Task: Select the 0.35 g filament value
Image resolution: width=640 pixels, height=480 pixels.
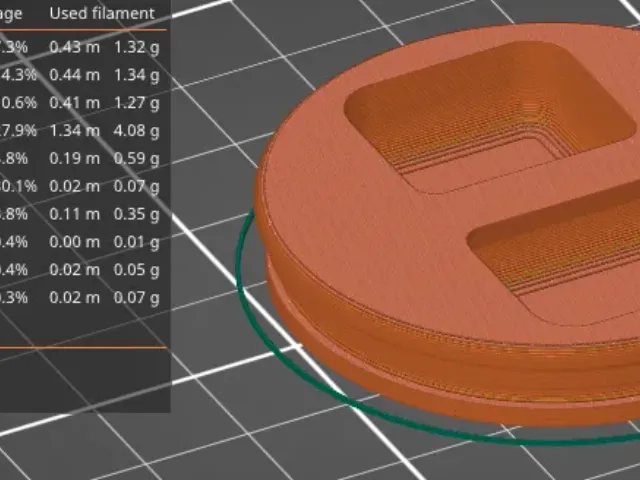Action: tap(136, 214)
